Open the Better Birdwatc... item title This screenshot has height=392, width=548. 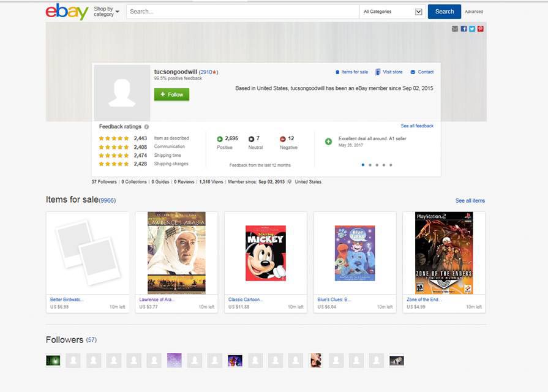coord(67,300)
